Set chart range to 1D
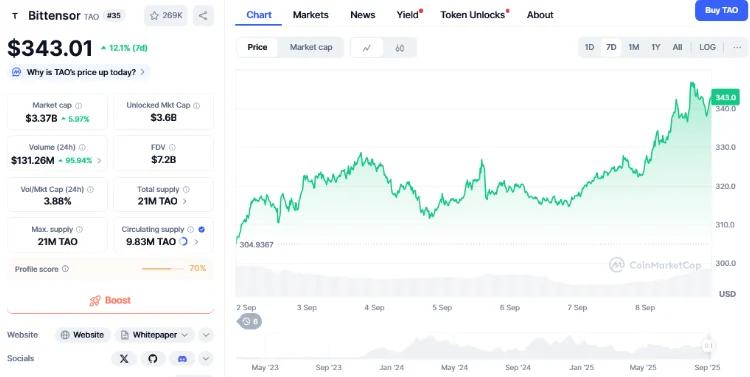Screen dimensions: 750x377 click(589, 47)
